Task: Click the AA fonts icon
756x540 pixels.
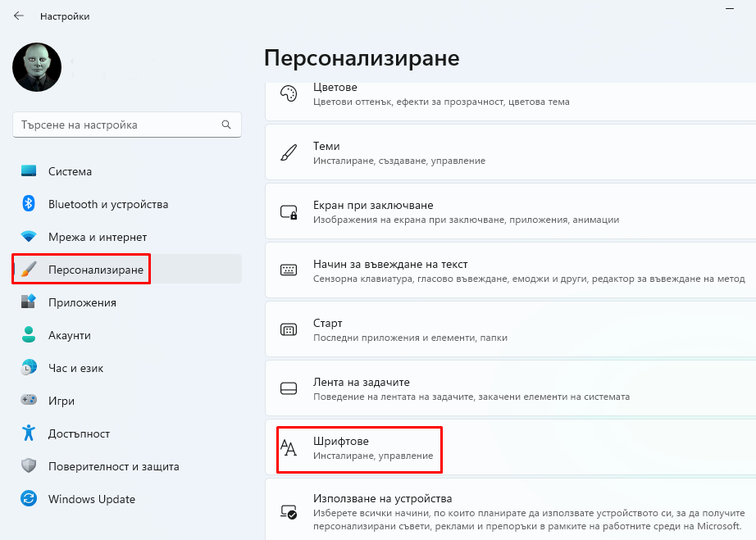Action: [289, 448]
